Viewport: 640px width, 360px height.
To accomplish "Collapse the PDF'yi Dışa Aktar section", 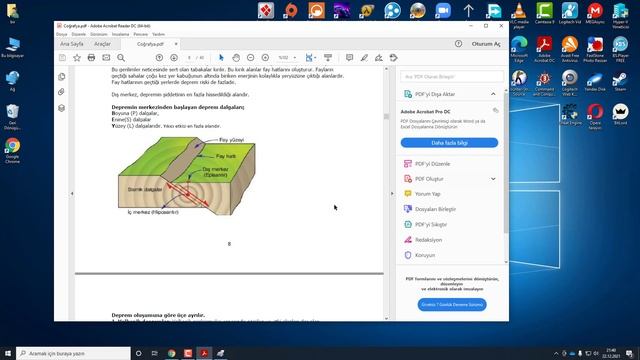I will tap(493, 94).
